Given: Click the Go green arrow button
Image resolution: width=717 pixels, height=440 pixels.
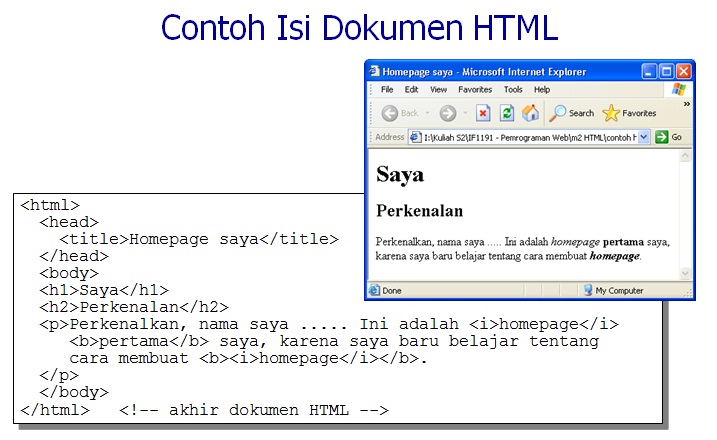Looking at the screenshot, I should (662, 137).
